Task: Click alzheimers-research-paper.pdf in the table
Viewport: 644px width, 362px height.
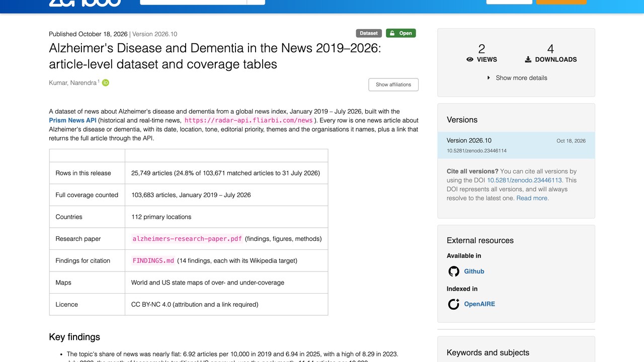Action: [x=187, y=239]
